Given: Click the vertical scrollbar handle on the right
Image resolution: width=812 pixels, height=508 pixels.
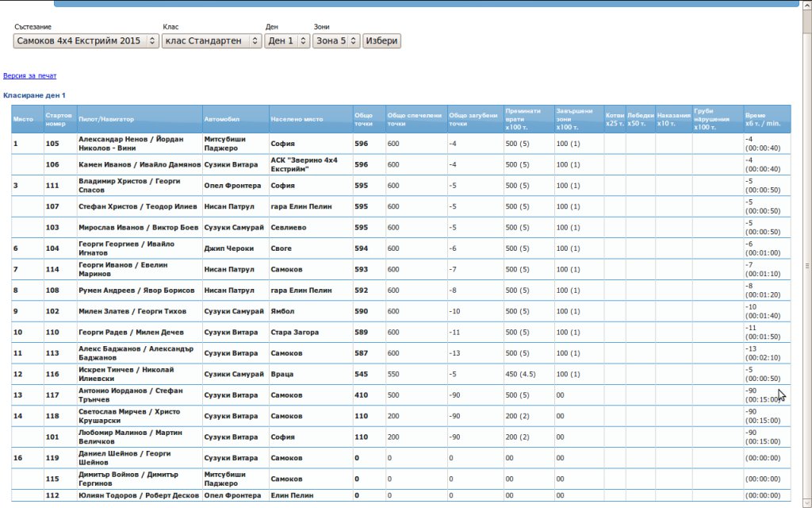Looking at the screenshot, I should (x=806, y=266).
